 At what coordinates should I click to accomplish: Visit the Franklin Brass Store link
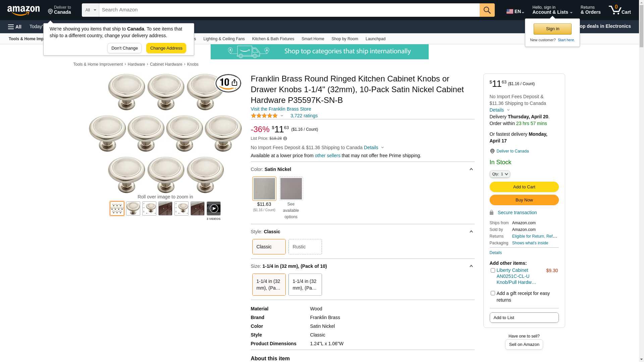[x=281, y=109]
